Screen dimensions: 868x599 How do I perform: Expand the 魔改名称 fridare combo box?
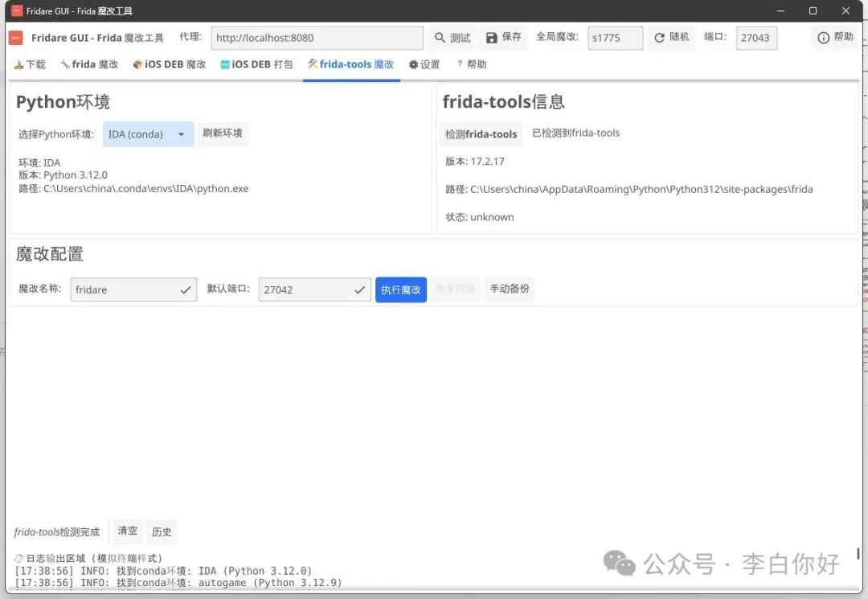point(133,289)
